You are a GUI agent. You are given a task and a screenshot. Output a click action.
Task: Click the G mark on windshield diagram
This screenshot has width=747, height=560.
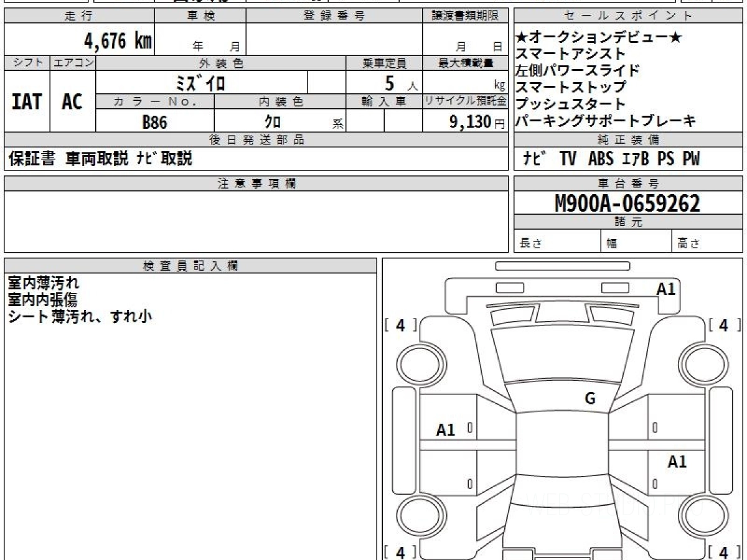[x=590, y=399]
